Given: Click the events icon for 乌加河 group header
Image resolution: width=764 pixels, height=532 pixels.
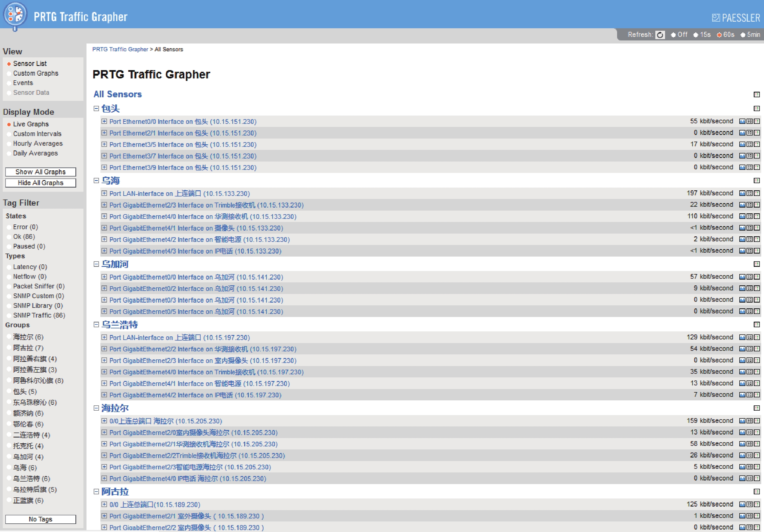Looking at the screenshot, I should [757, 264].
